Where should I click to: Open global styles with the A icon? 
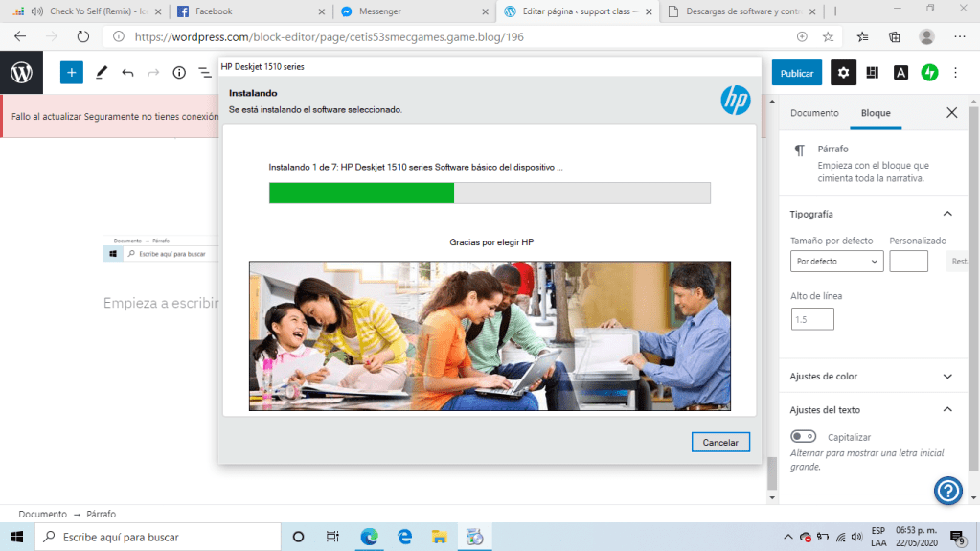tap(900, 73)
